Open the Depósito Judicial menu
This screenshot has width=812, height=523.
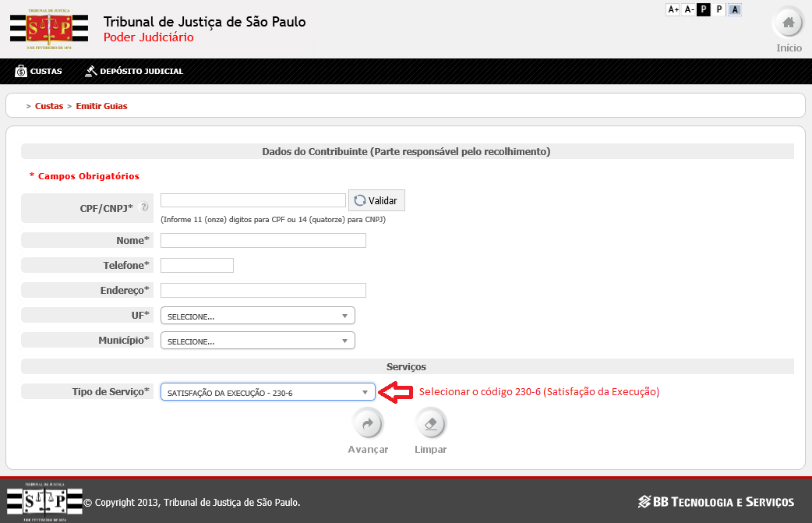pyautogui.click(x=134, y=71)
